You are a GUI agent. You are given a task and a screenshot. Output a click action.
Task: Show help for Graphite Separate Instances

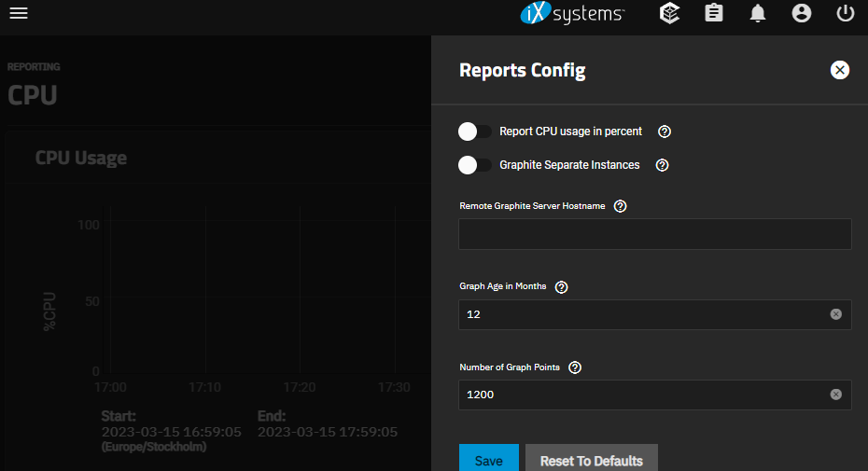[x=662, y=165]
